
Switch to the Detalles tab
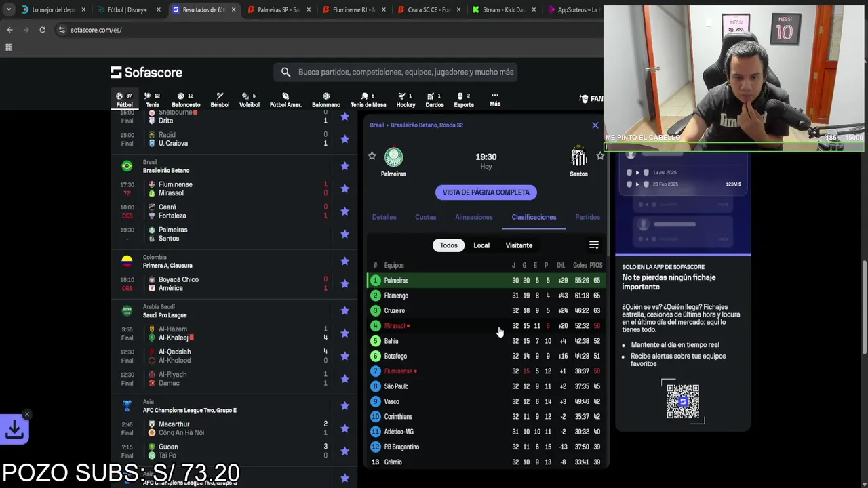[384, 217]
